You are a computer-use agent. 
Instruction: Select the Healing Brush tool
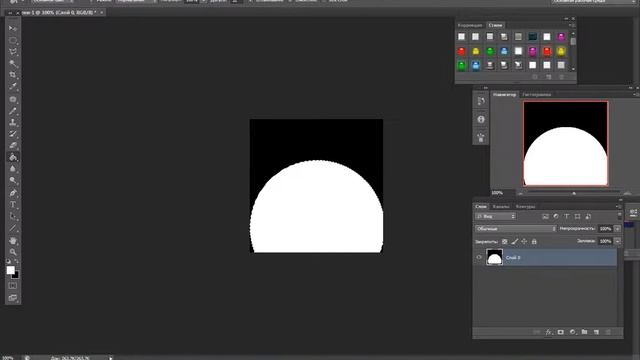pos(13,99)
